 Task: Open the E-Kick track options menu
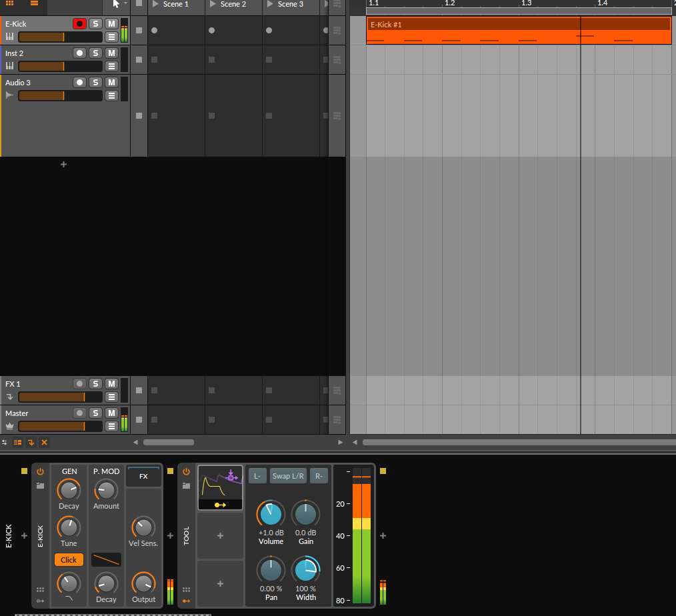coord(111,37)
